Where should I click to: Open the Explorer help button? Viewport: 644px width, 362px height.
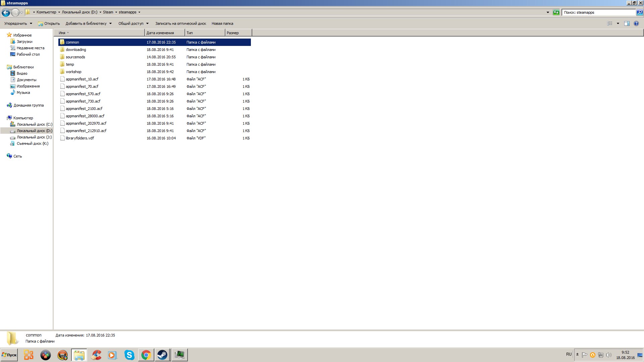(x=636, y=23)
